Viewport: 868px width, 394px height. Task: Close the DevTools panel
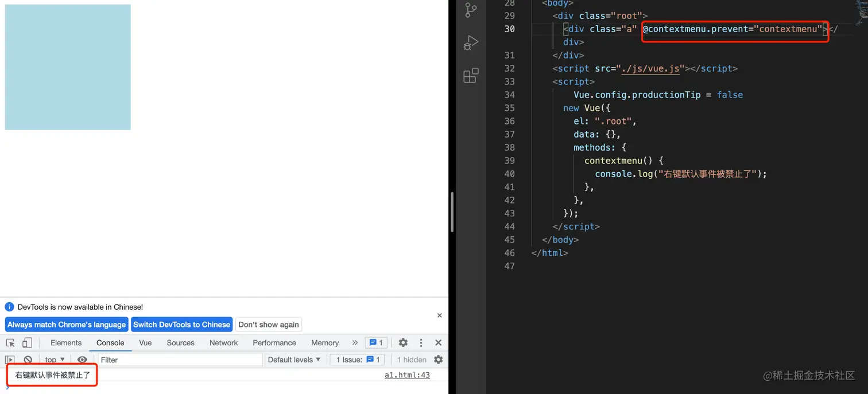coord(438,342)
